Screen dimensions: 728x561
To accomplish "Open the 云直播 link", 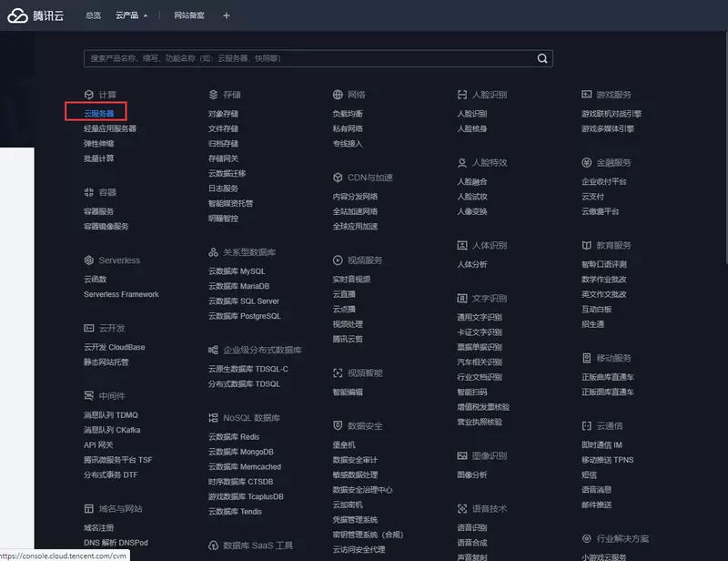I will [344, 294].
